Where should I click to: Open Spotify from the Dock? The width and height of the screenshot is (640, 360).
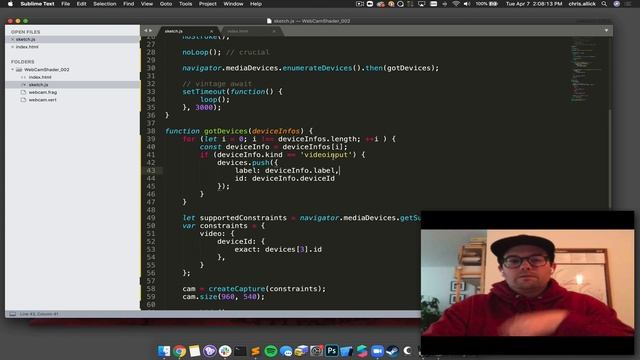tap(271, 351)
